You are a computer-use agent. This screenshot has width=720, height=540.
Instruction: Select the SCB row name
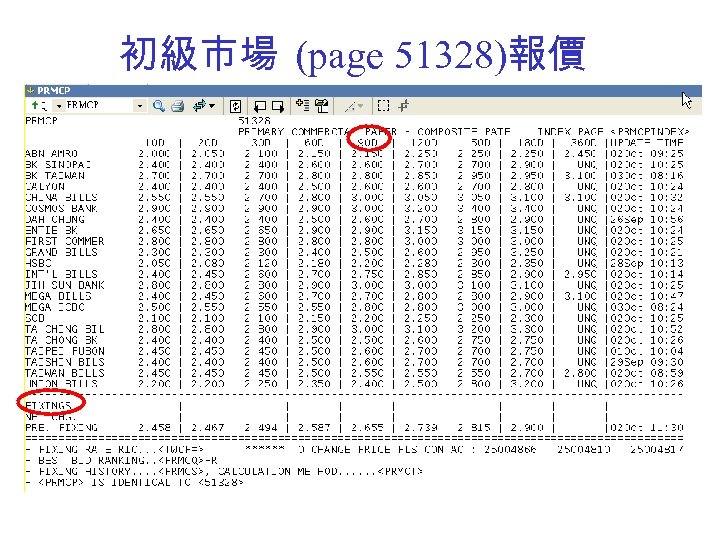coord(35,318)
